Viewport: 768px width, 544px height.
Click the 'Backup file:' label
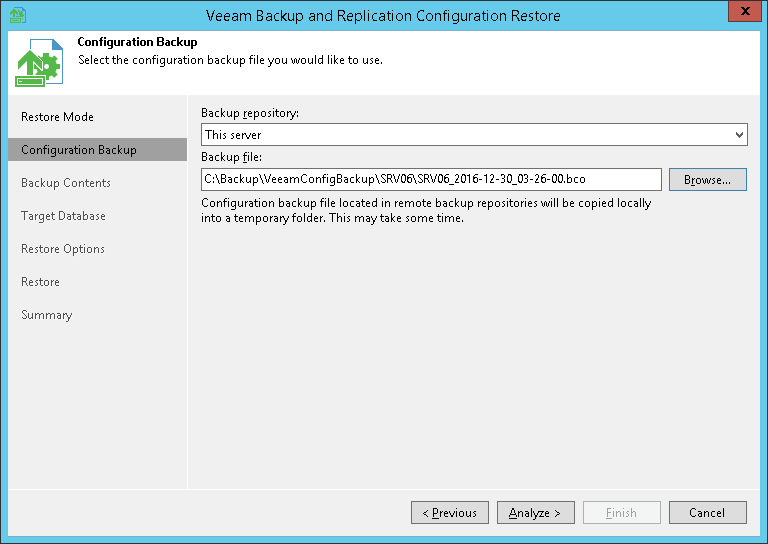[232, 157]
